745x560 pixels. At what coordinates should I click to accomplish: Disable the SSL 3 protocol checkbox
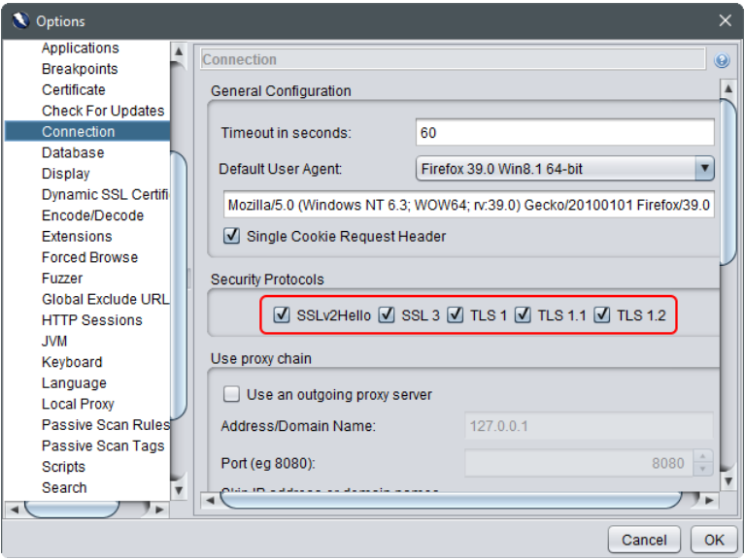[x=387, y=315]
